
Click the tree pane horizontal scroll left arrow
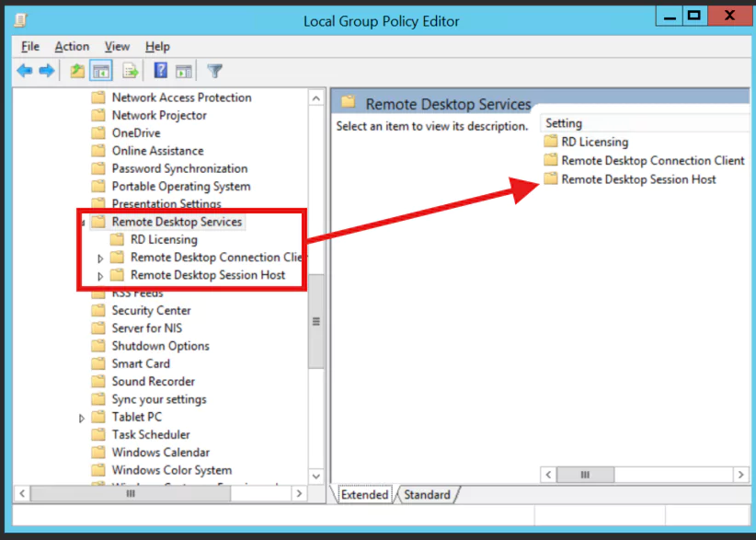(22, 493)
